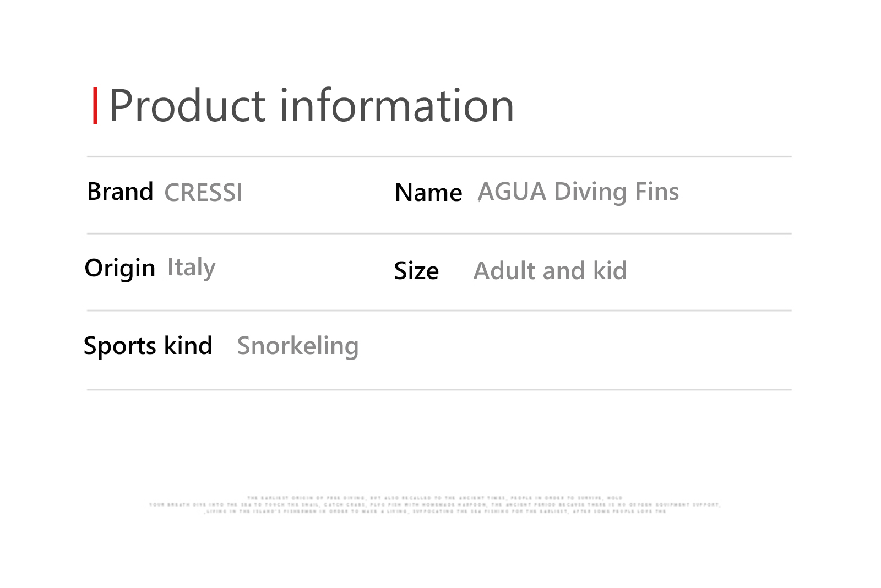This screenshot has width=881, height=588.
Task: Click AGUA Diving Fins text
Action: click(x=578, y=192)
